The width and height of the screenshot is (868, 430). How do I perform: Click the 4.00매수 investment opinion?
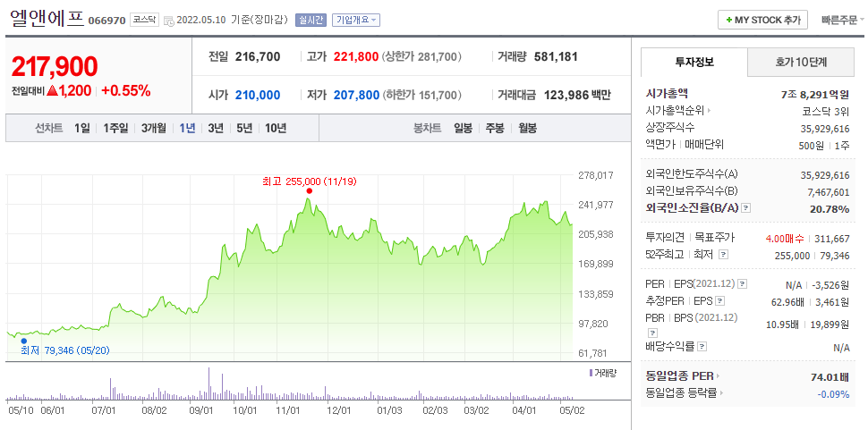785,238
